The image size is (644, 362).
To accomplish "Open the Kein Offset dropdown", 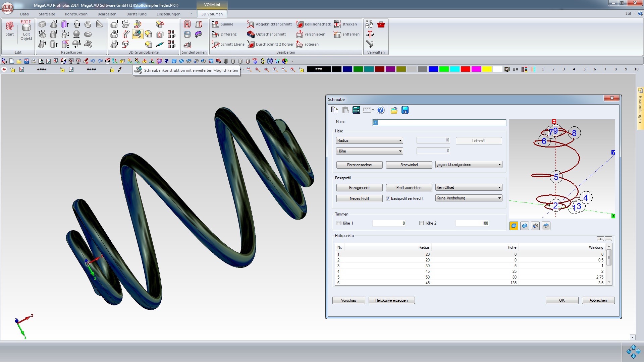I will [x=469, y=187].
